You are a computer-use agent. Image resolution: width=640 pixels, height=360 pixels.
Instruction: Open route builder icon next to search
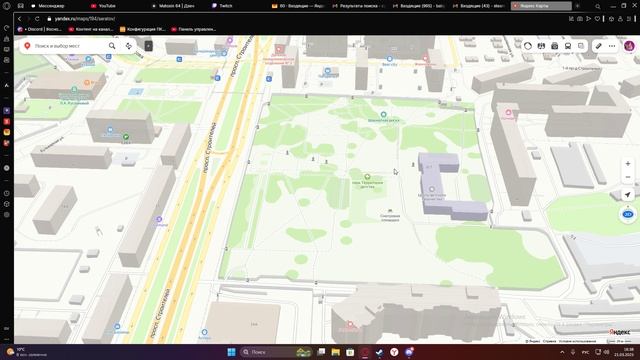point(129,46)
